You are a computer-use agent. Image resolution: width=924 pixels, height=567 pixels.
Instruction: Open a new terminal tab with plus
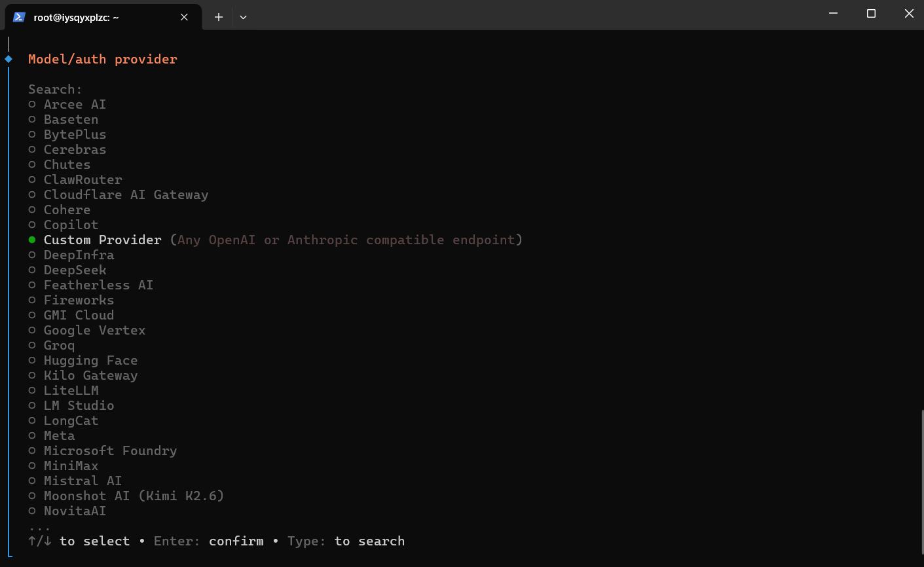(x=219, y=17)
